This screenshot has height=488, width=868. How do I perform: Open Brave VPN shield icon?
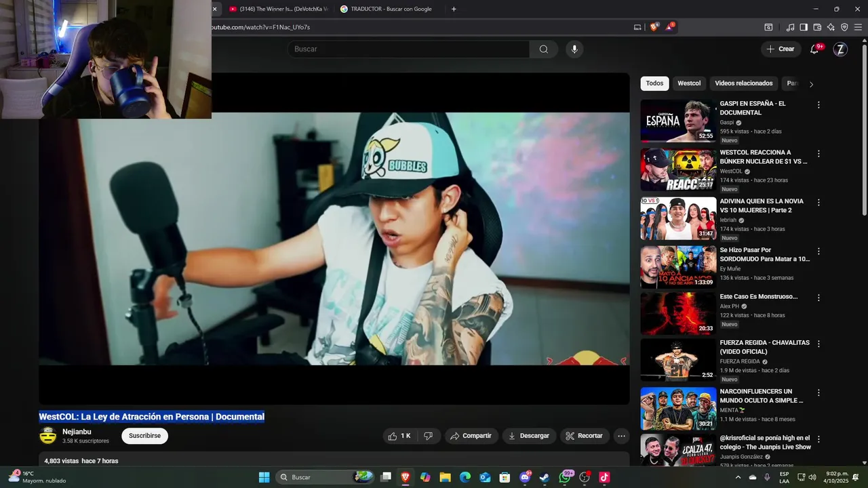click(x=844, y=27)
